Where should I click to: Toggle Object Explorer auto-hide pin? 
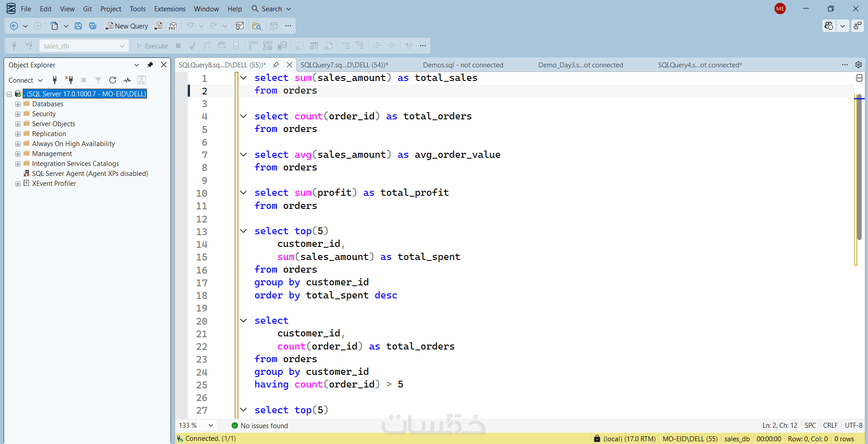150,65
